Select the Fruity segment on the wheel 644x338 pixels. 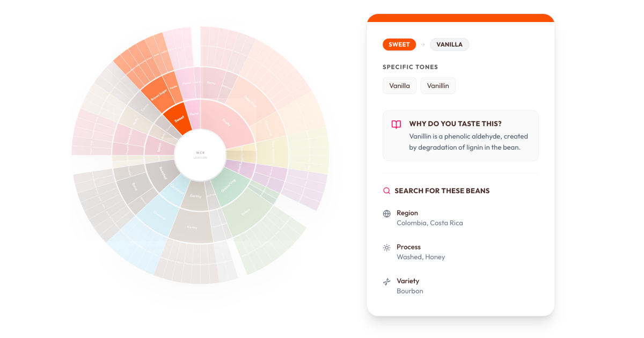(x=226, y=122)
